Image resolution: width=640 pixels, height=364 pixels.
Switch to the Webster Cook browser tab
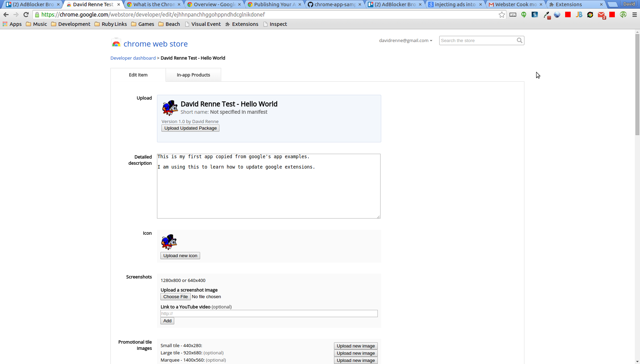pyautogui.click(x=515, y=4)
